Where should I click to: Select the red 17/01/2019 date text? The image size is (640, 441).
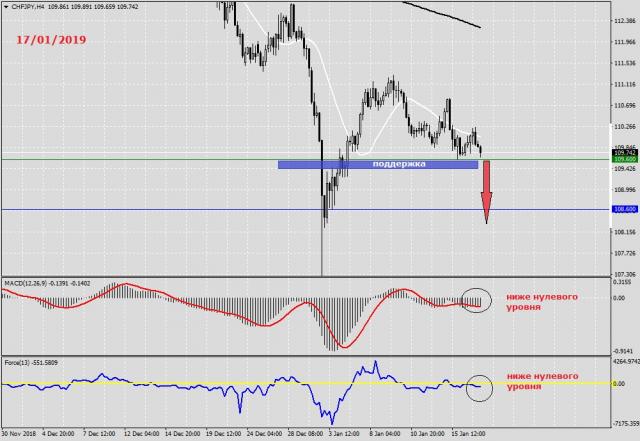[50, 40]
